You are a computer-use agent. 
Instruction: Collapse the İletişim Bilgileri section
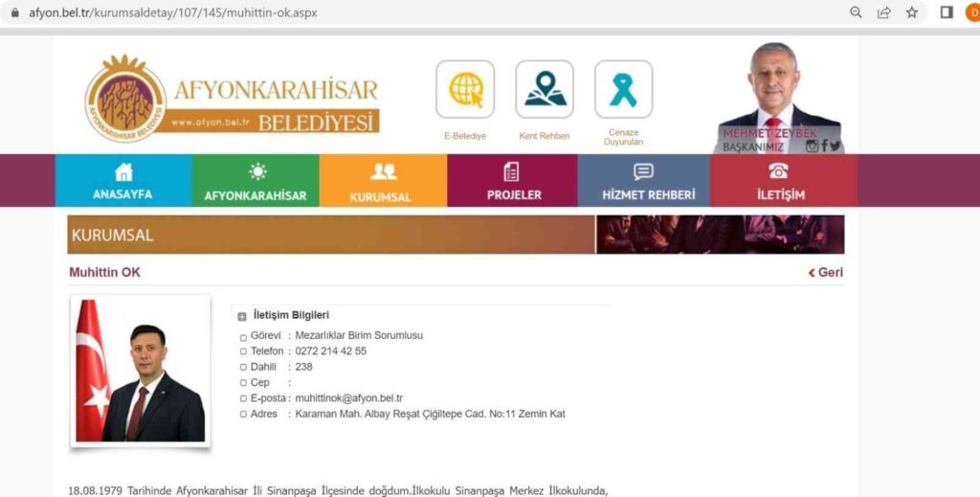coord(242,316)
